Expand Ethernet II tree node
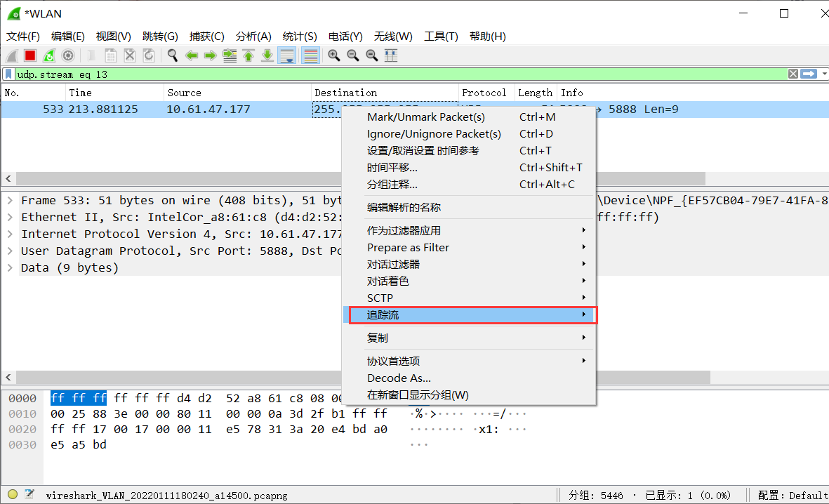The height and width of the screenshot is (504, 829). 10,218
